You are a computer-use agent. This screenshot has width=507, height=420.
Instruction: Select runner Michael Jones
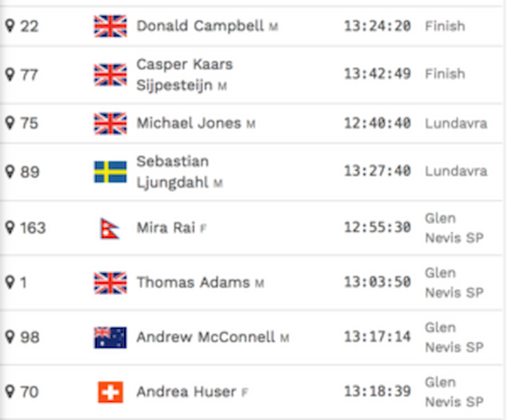[196, 123]
